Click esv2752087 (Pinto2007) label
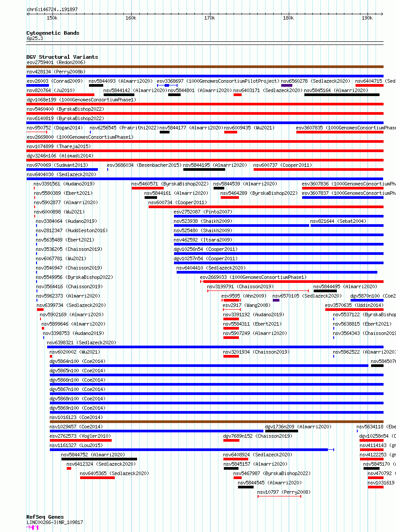Screen dimensions: 396x532 click(203, 212)
